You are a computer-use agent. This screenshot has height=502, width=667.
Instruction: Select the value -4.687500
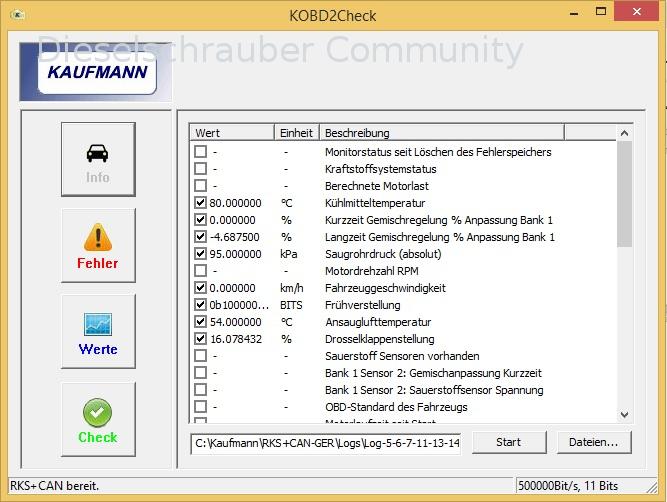[234, 237]
